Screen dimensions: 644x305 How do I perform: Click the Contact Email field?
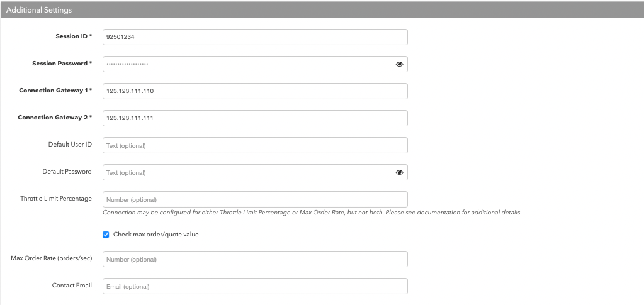click(255, 287)
